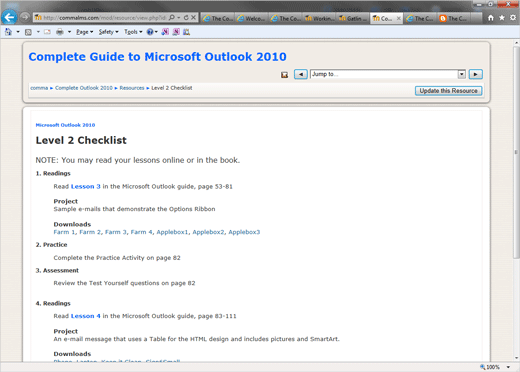The image size is (520, 372).
Task: Open the empty new tab button
Action: pos(476,18)
